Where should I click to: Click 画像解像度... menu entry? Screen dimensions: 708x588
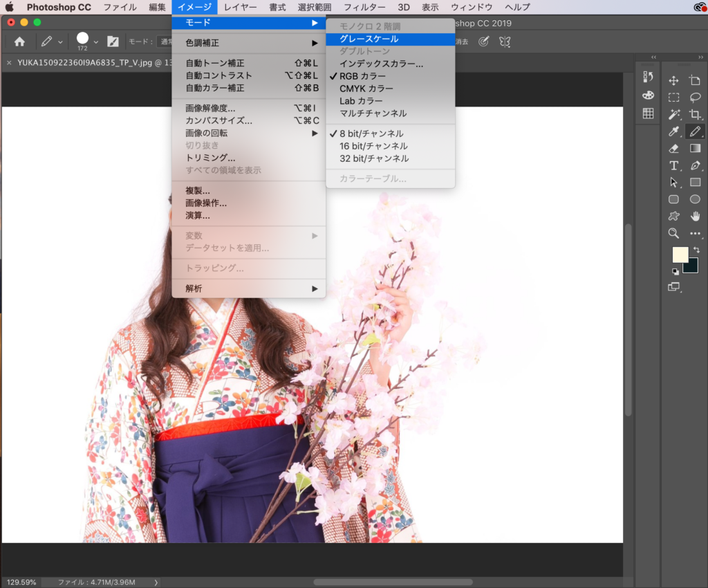[x=210, y=108]
